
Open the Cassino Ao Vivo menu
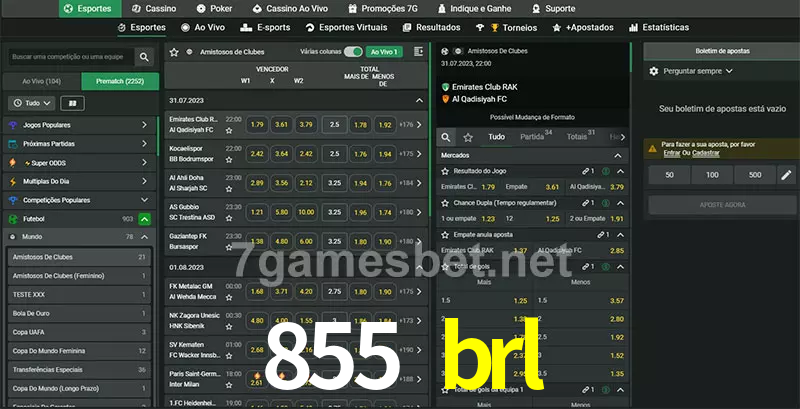tap(288, 8)
